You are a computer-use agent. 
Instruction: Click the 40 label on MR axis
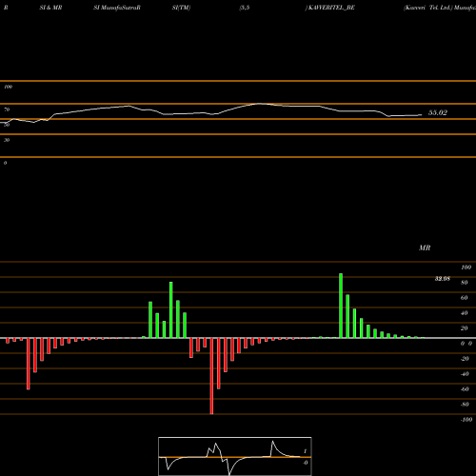click(x=465, y=313)
